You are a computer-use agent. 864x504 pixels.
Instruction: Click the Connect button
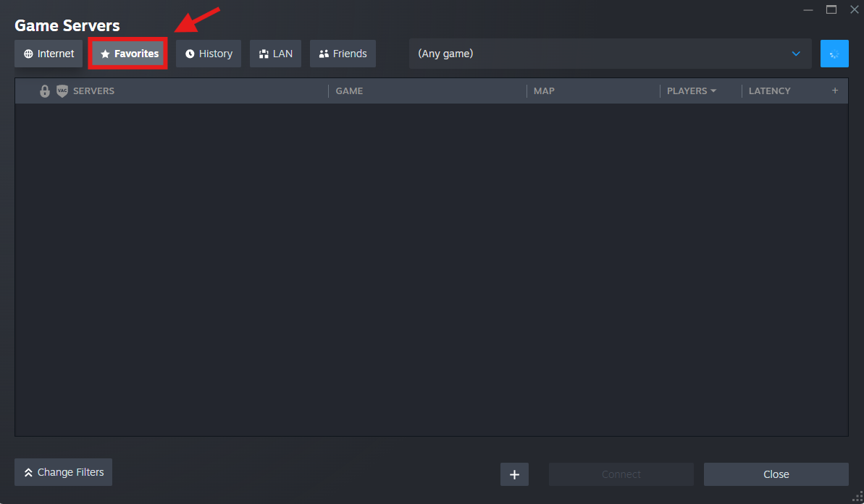click(621, 474)
